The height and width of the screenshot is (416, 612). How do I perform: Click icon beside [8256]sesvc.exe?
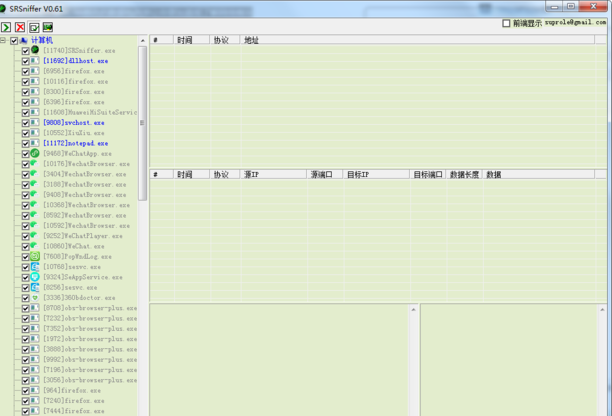[x=35, y=287]
